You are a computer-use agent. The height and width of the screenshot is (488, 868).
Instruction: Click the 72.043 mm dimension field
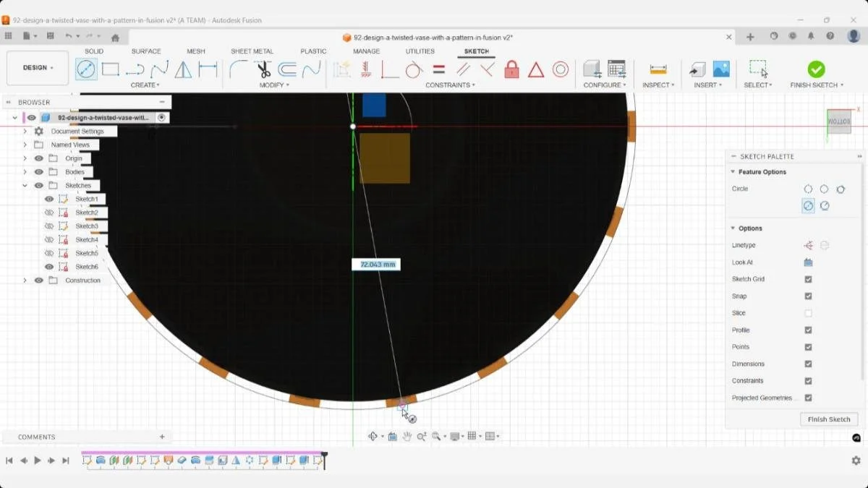pyautogui.click(x=375, y=264)
